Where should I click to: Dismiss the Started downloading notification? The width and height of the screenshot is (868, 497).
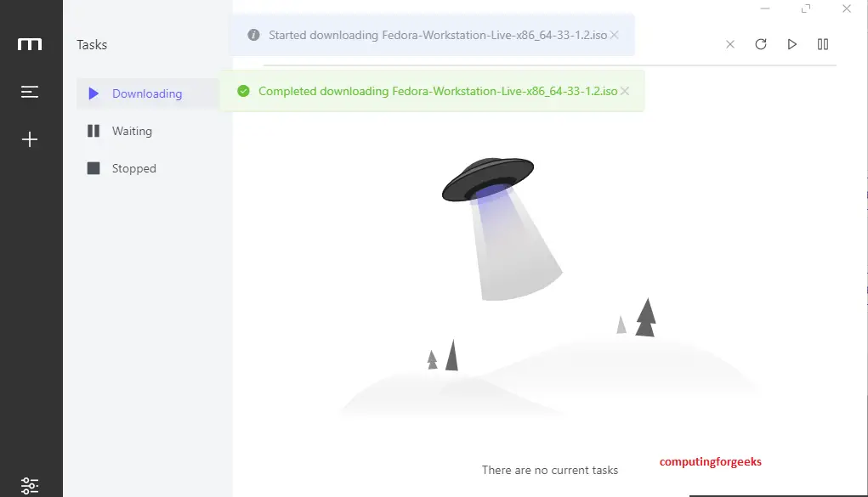[614, 35]
